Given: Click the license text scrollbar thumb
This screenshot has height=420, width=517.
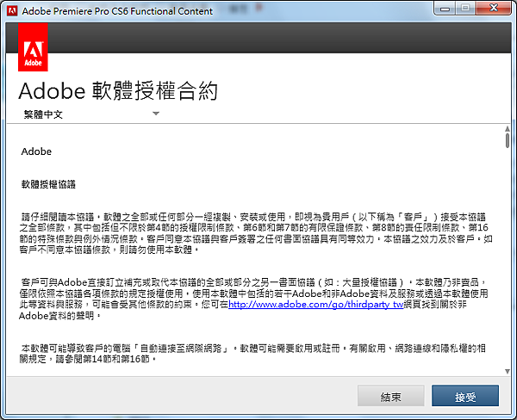Looking at the screenshot, I should (508, 140).
